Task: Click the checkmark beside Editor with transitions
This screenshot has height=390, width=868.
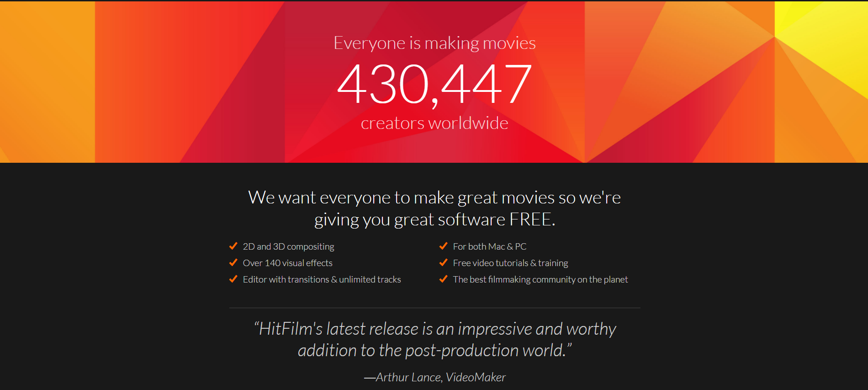Action: pos(233,279)
